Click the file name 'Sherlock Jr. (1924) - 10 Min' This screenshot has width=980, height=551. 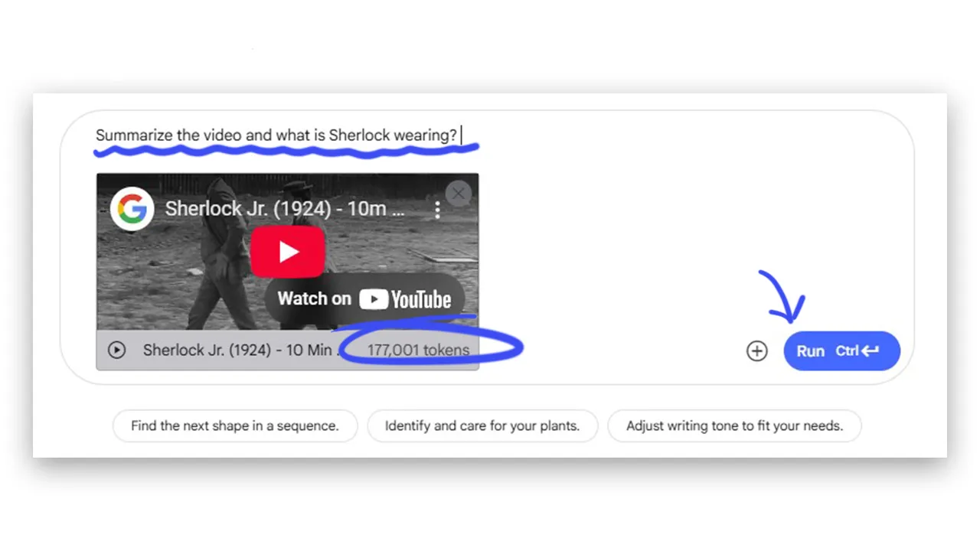242,350
